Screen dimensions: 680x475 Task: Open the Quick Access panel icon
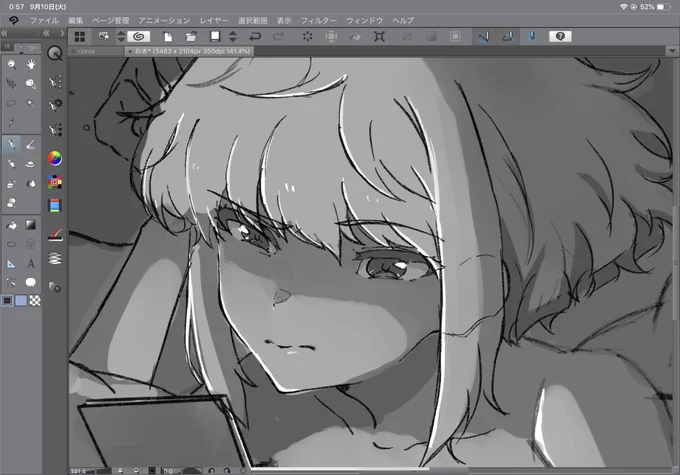(x=55, y=53)
